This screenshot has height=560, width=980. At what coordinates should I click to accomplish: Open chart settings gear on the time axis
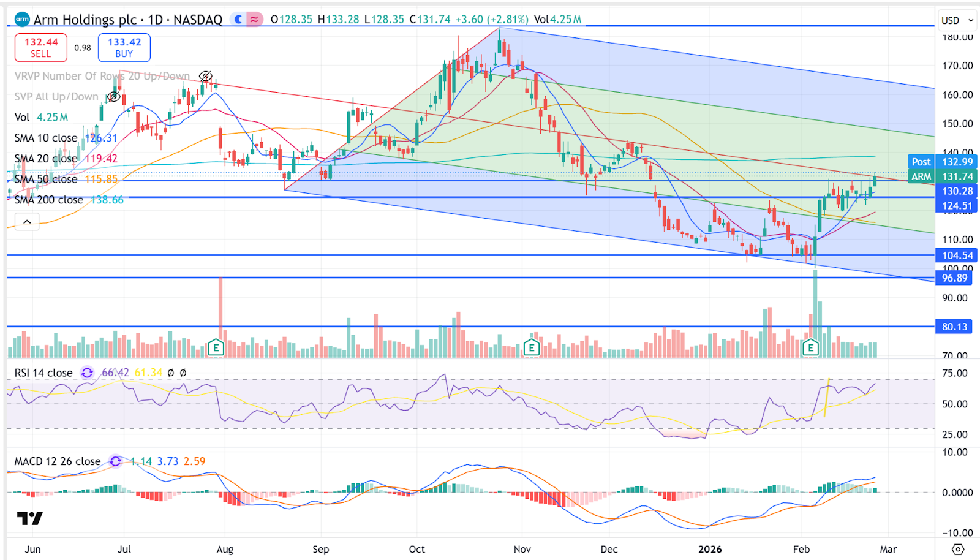coord(958,549)
